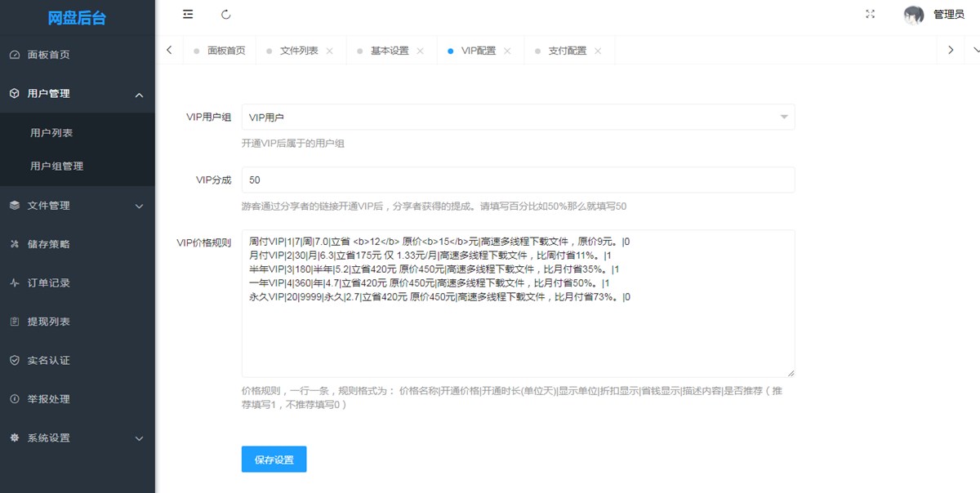The image size is (980, 493).
Task: Click the 保存设置 button
Action: click(x=274, y=460)
